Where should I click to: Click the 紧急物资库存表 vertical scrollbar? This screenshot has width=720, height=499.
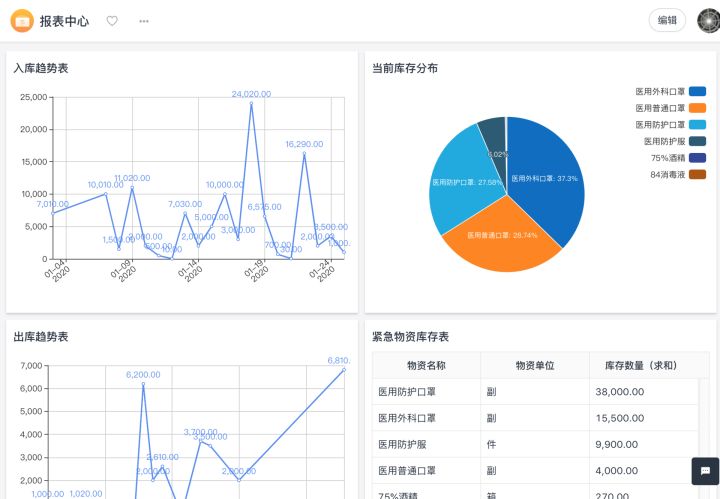tap(703, 436)
